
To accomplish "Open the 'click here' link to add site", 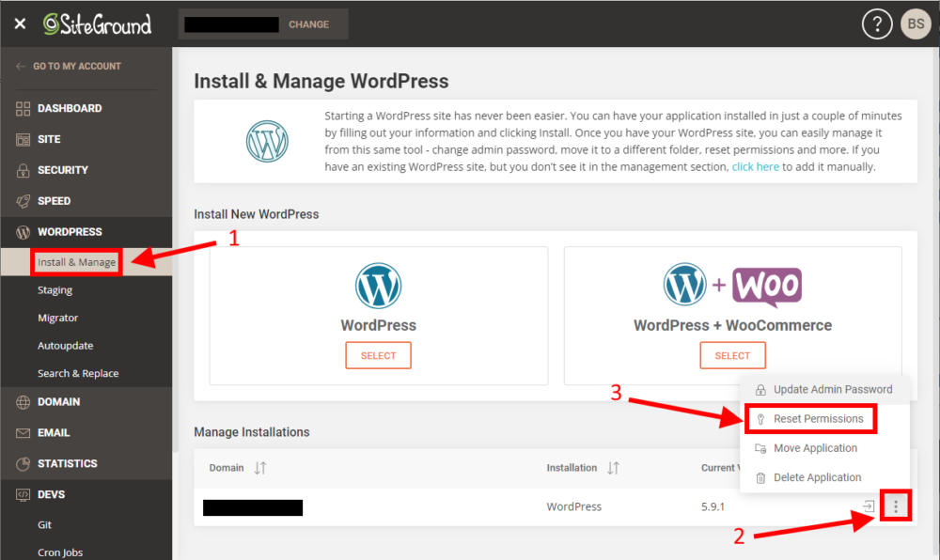I will click(755, 166).
